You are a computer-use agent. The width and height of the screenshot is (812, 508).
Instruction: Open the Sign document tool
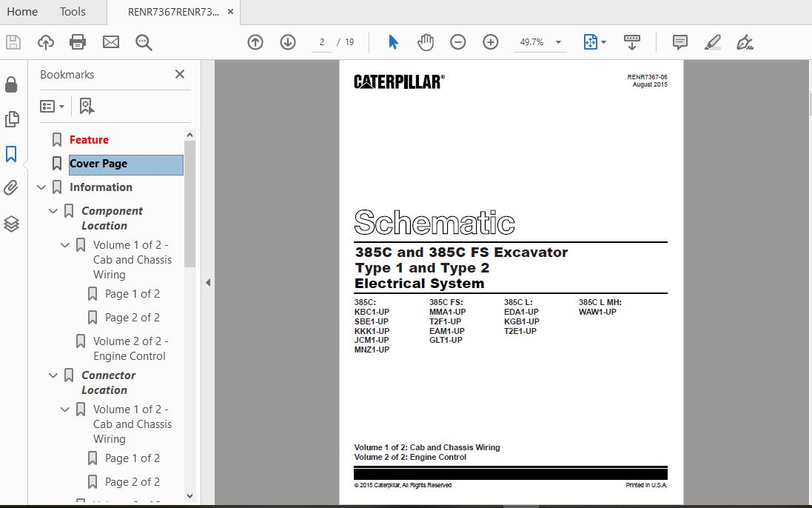tap(745, 42)
